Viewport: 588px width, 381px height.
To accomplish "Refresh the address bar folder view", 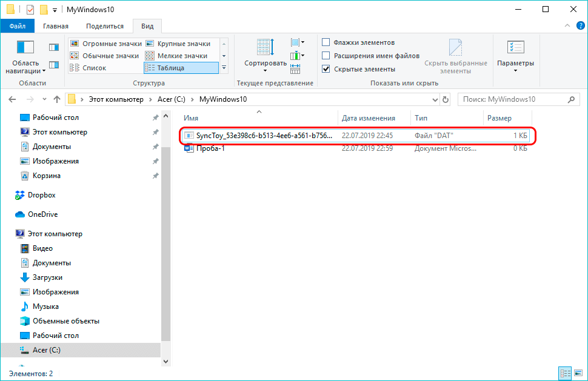I will point(446,99).
